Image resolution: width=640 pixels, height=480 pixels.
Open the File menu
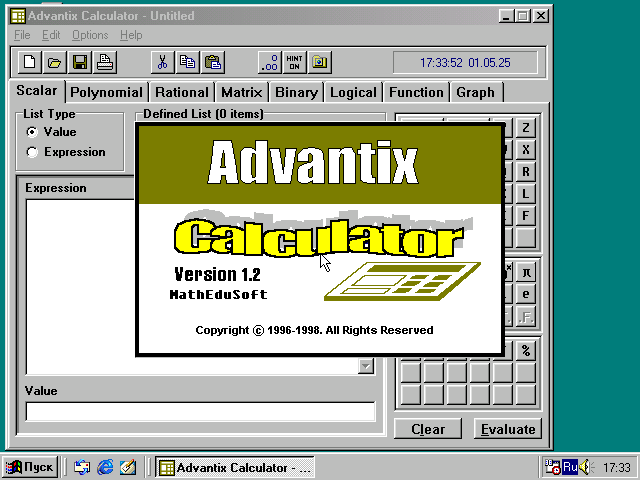pyautogui.click(x=22, y=35)
